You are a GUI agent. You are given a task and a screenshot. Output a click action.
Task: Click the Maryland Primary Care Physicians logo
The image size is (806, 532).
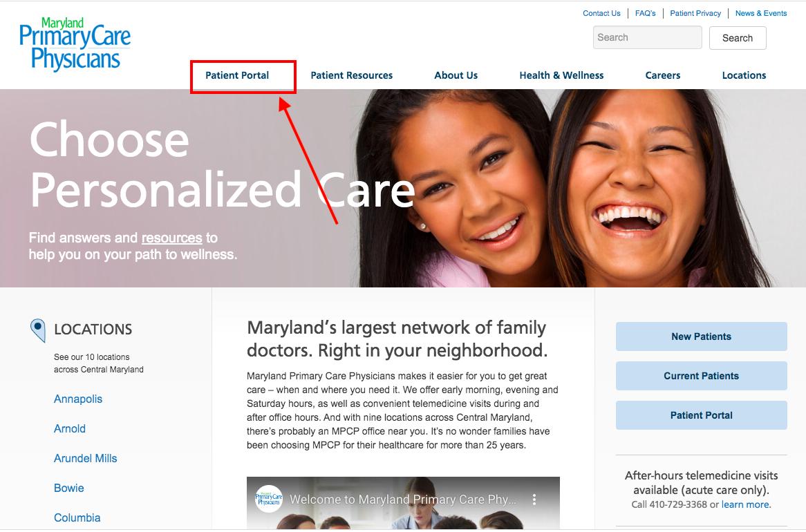pos(75,44)
